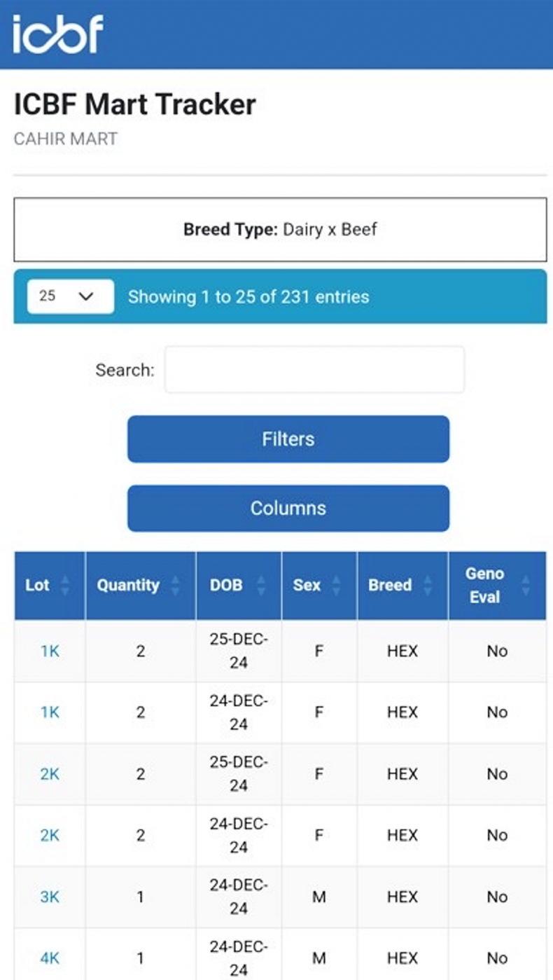Sort table by DOB column arrows
Screen dimensions: 553x980
(261, 586)
